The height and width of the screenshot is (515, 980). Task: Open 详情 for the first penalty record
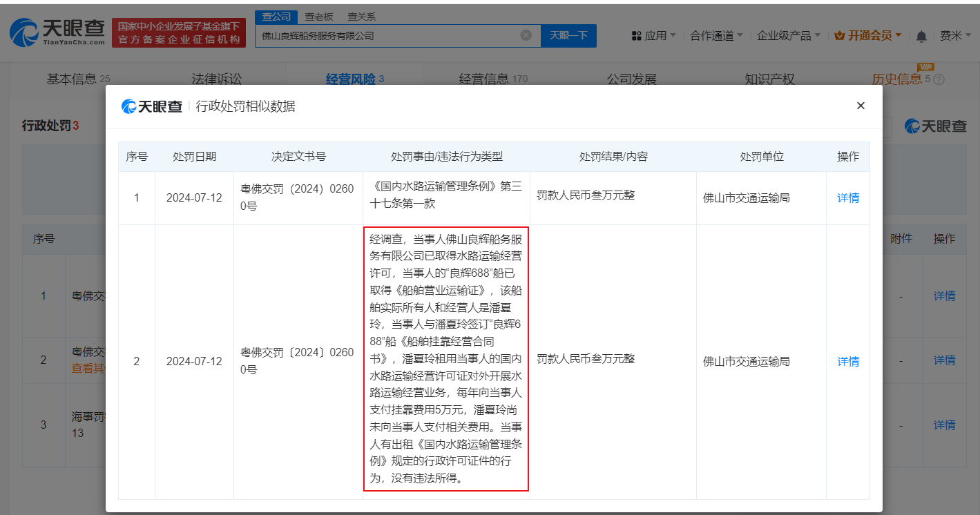(847, 197)
